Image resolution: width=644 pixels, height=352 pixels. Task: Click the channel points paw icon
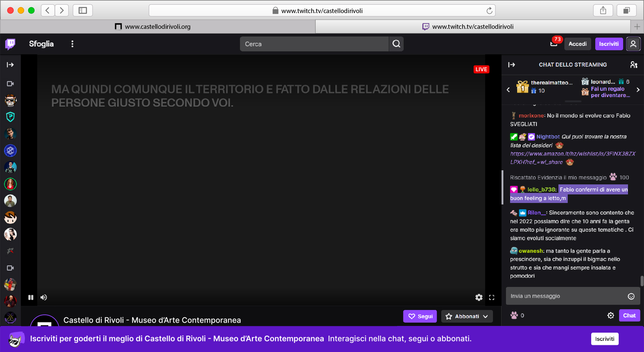514,315
